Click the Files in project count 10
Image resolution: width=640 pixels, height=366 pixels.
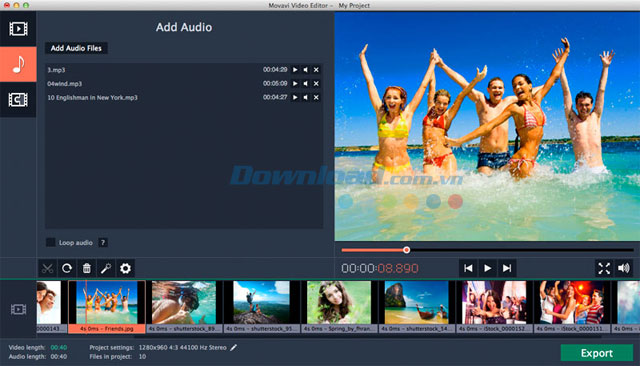point(142,357)
